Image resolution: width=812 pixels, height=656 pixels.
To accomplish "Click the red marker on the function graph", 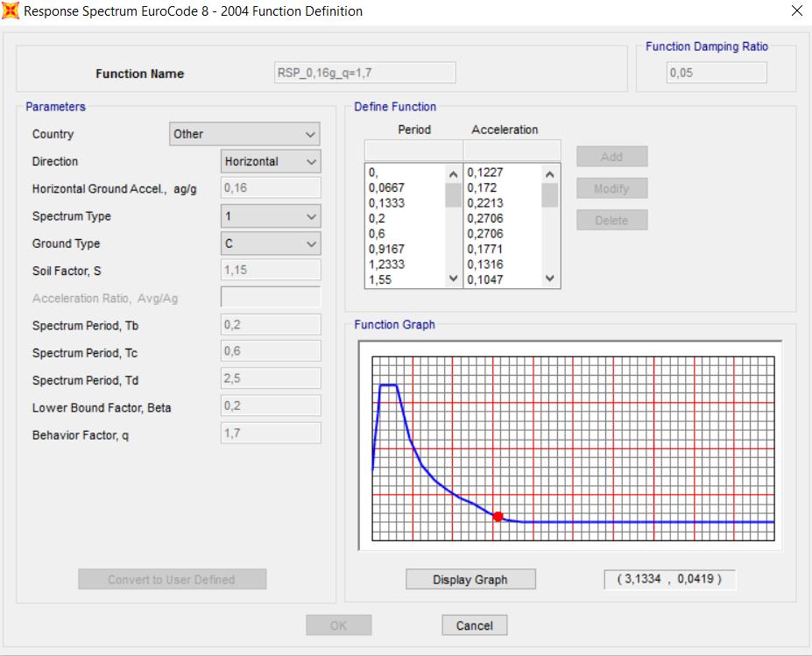I will coord(498,517).
